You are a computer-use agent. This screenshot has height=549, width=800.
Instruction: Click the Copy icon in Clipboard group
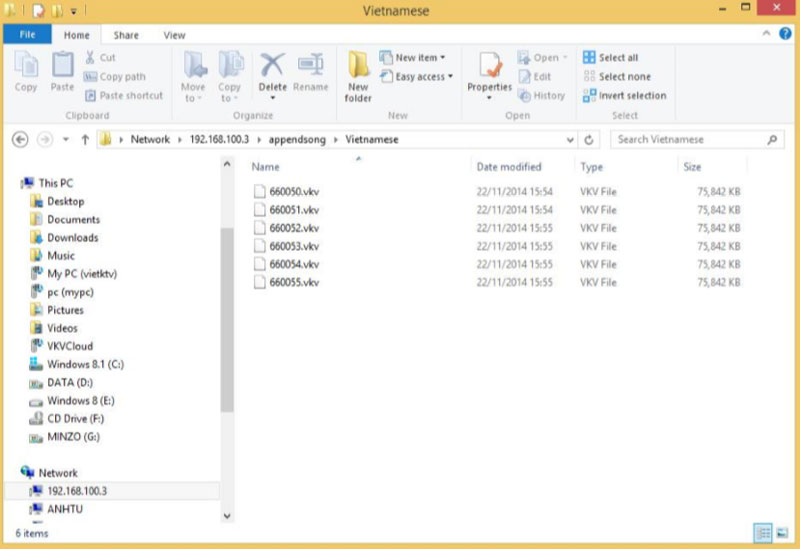point(26,72)
